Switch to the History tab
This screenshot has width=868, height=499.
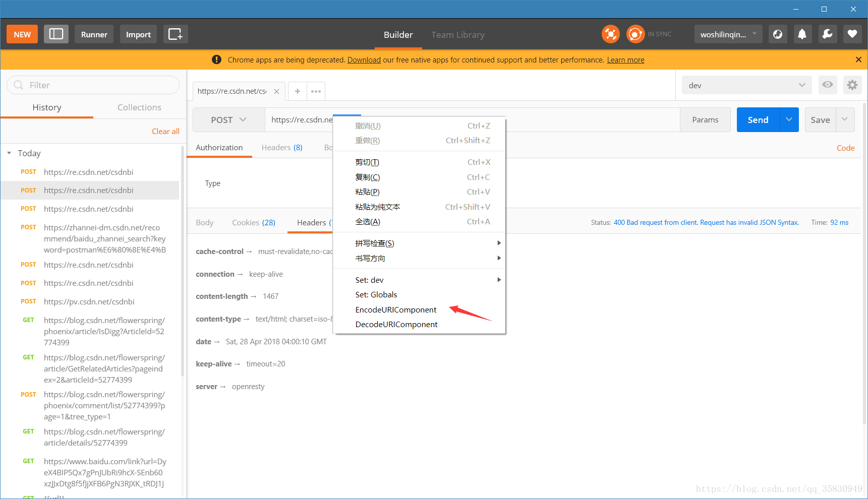(47, 107)
